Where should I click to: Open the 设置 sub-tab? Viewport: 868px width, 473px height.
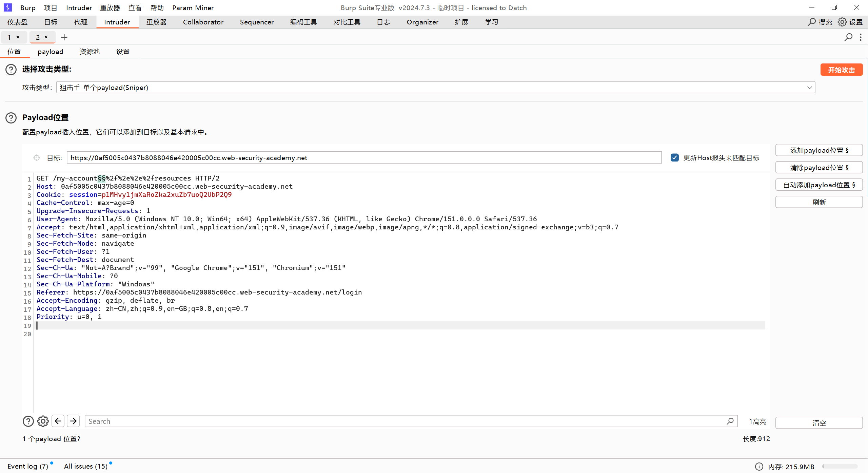pos(123,52)
